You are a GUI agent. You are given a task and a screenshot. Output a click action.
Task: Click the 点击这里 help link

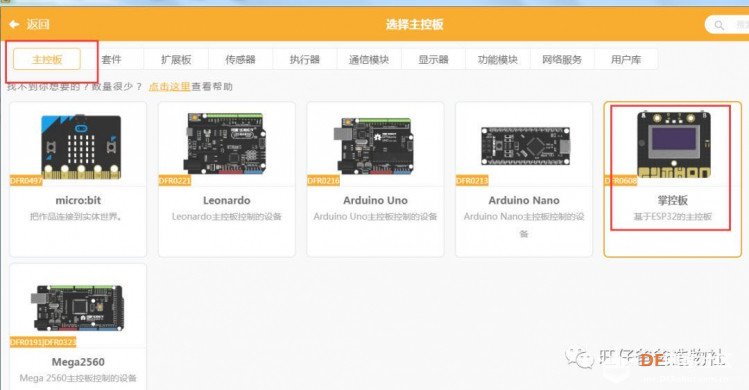(x=170, y=87)
